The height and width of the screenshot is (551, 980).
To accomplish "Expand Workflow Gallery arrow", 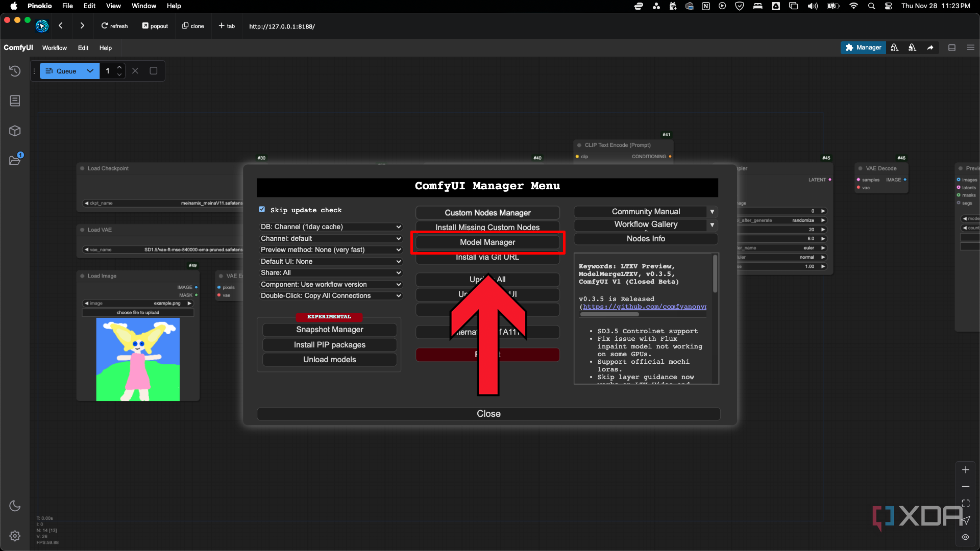I will pos(712,225).
